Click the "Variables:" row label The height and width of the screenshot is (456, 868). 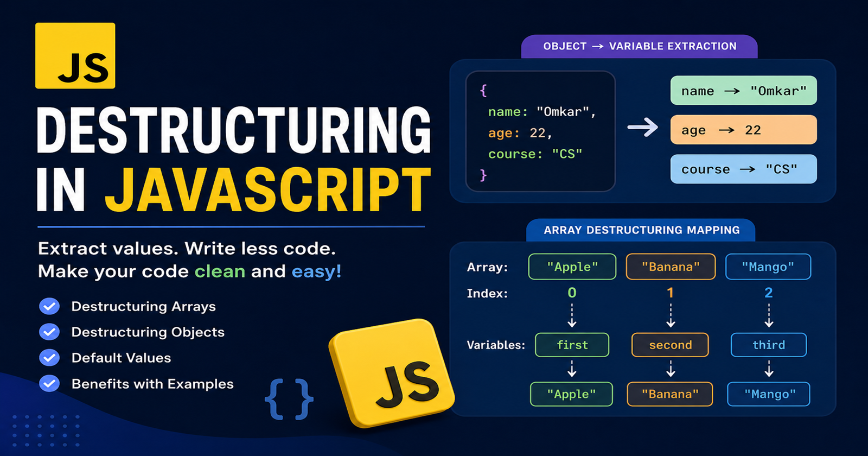coord(496,345)
